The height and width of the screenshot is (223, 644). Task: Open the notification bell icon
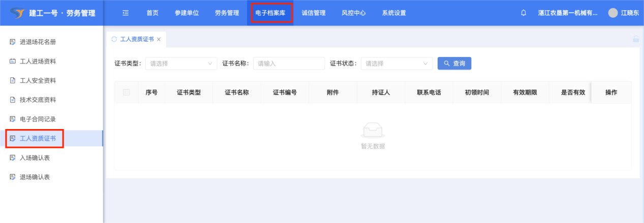coord(524,13)
